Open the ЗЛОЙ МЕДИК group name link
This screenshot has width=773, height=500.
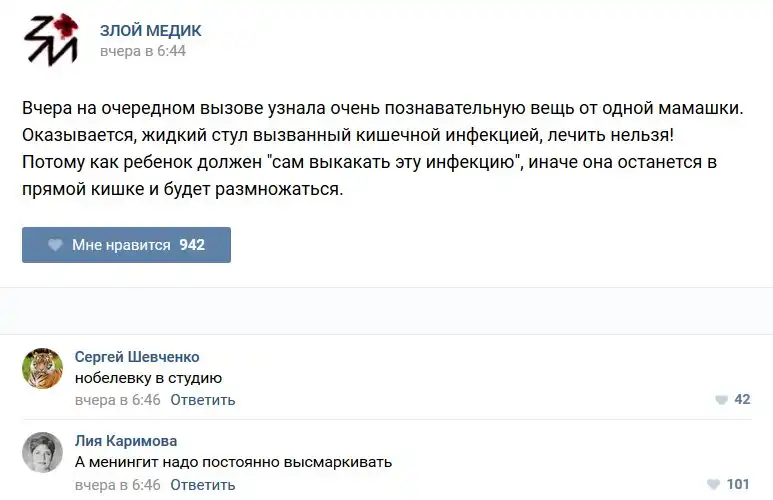[150, 31]
